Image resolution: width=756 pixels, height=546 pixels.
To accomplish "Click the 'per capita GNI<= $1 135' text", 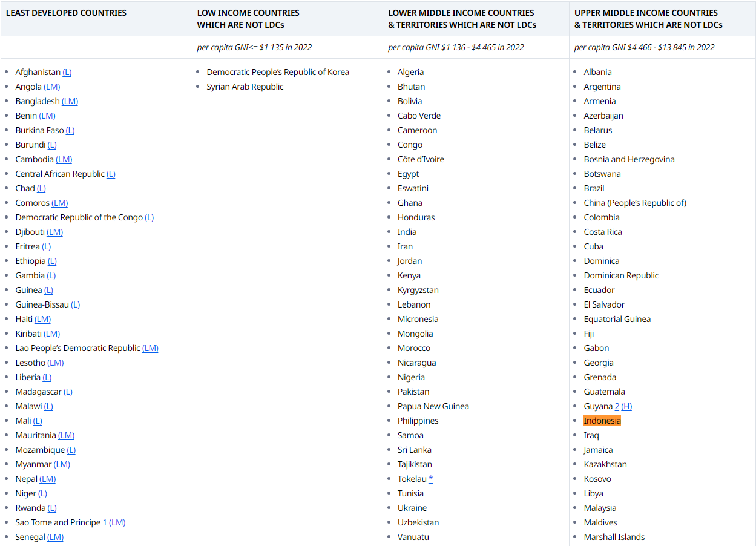I will click(x=254, y=47).
